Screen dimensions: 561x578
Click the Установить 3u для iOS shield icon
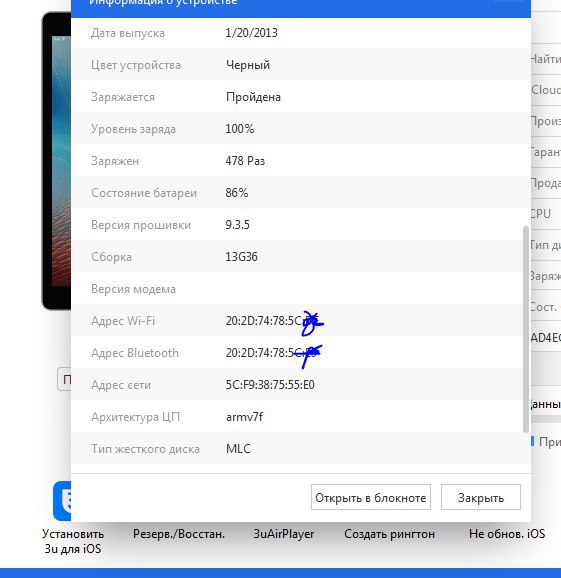(62, 501)
